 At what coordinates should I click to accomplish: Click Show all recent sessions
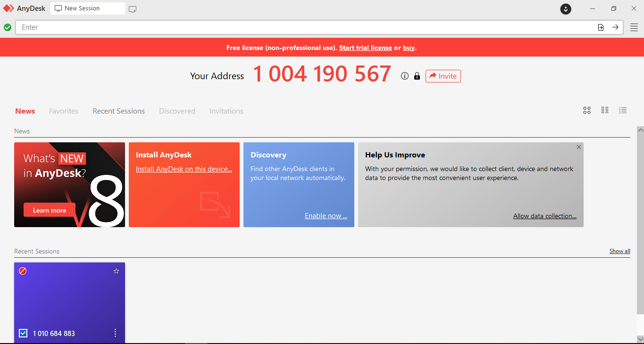pyautogui.click(x=620, y=251)
